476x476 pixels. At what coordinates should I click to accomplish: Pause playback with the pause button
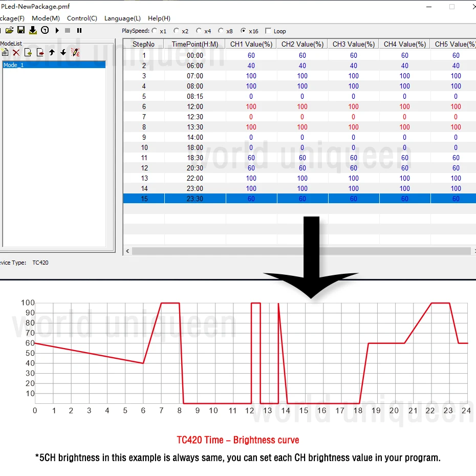[x=79, y=30]
